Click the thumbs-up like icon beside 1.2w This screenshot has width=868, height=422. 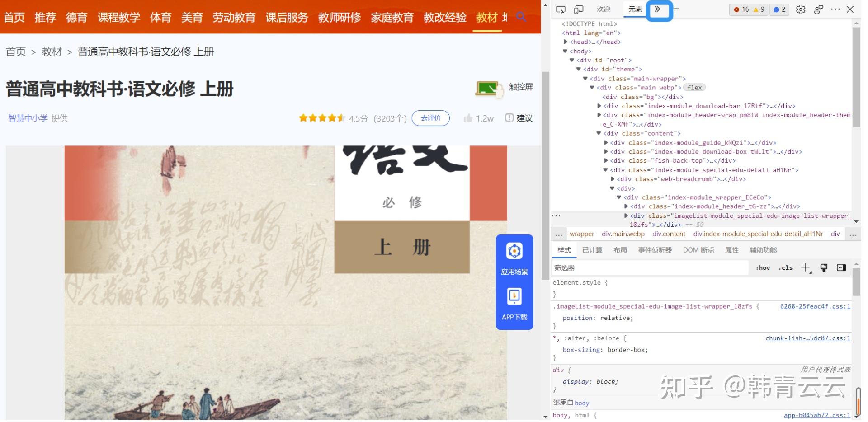pyautogui.click(x=468, y=118)
